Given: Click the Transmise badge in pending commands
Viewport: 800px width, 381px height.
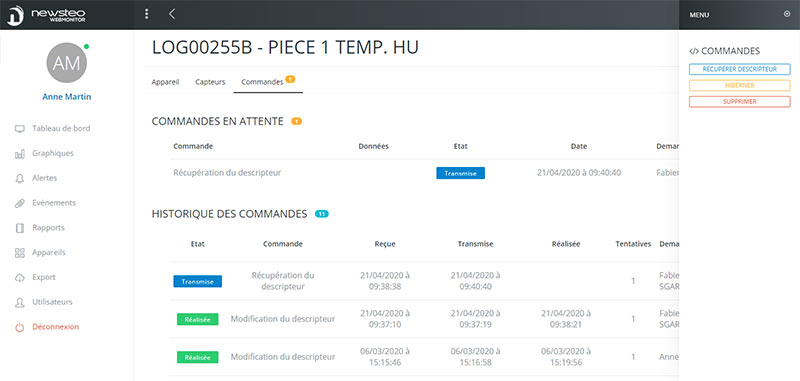Looking at the screenshot, I should point(460,173).
